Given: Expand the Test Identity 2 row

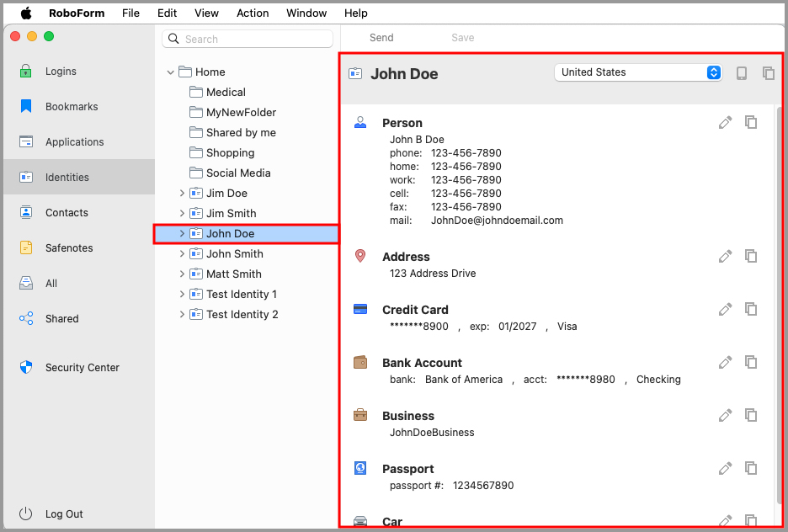Looking at the screenshot, I should pos(182,314).
